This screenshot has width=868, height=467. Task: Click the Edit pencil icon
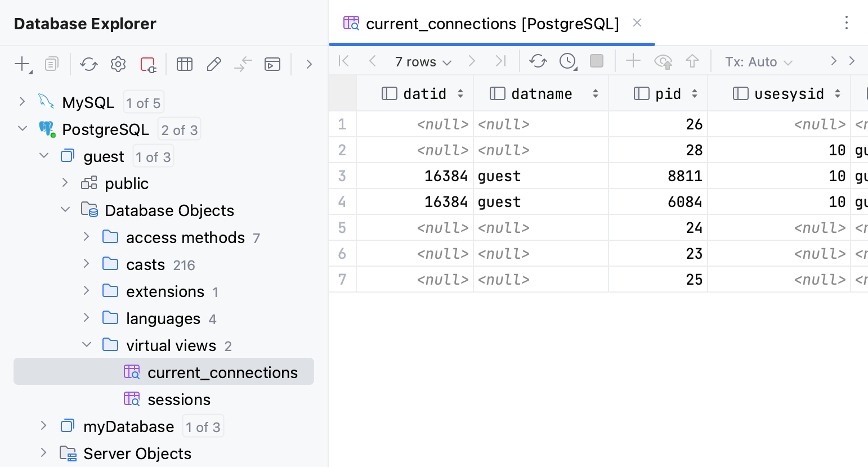coord(214,64)
